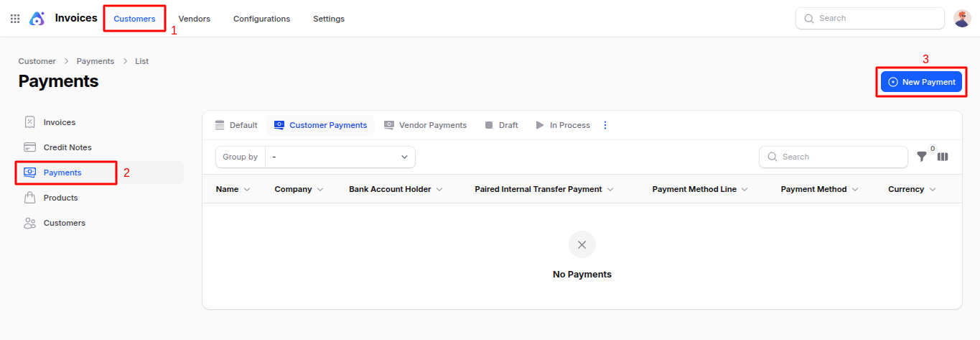Viewport: 980px width, 340px height.
Task: Switch to the Default tab
Action: [x=236, y=125]
